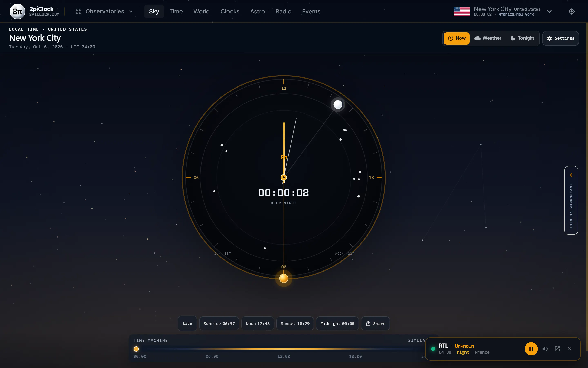
Task: Click the 12 hour label on dial
Action: (x=284, y=88)
